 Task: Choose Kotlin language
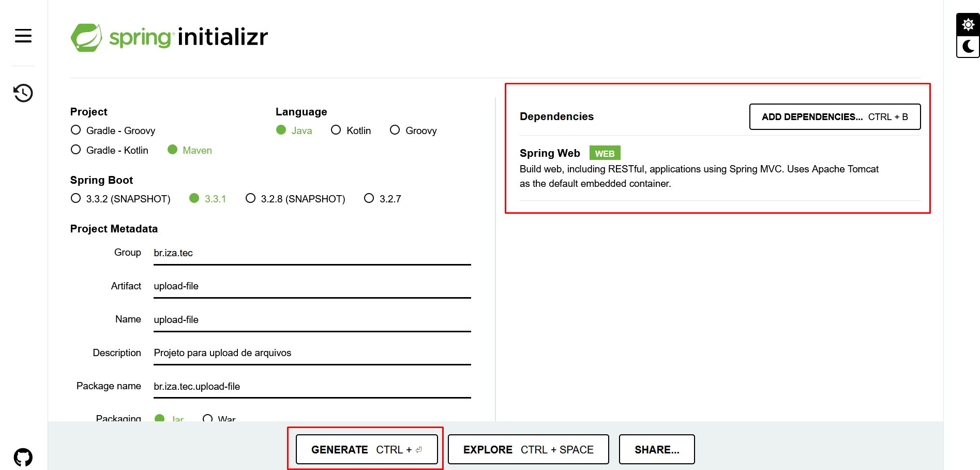click(x=351, y=130)
